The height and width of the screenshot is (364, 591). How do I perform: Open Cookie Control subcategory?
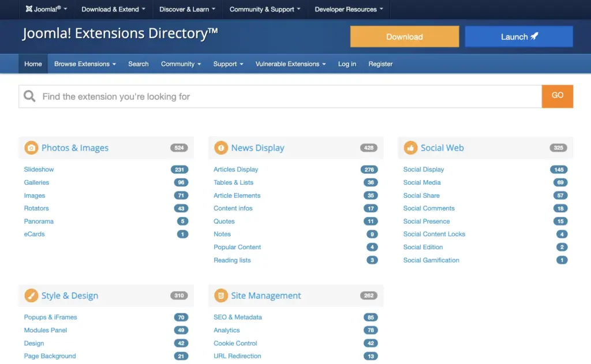tap(235, 343)
